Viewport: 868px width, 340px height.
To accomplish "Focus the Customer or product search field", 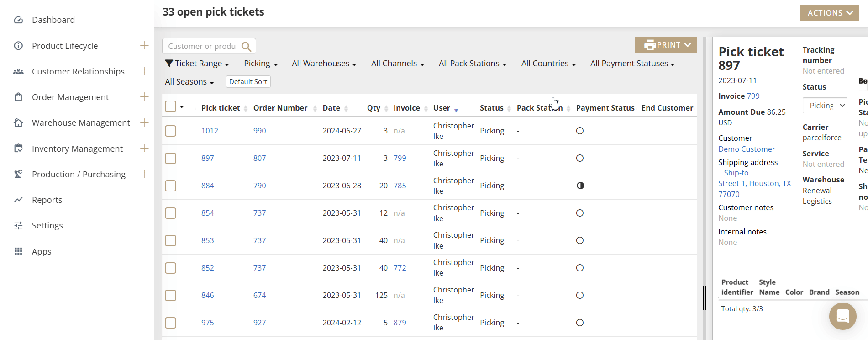I will coord(202,46).
